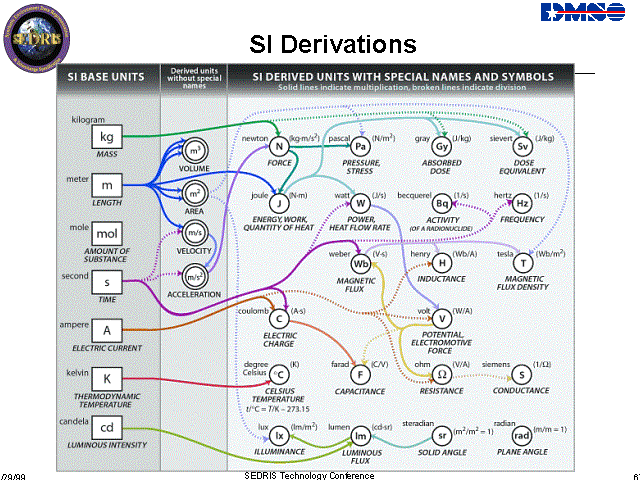Click the m² area circle
Viewport: 640px width, 480px height.
[x=195, y=193]
